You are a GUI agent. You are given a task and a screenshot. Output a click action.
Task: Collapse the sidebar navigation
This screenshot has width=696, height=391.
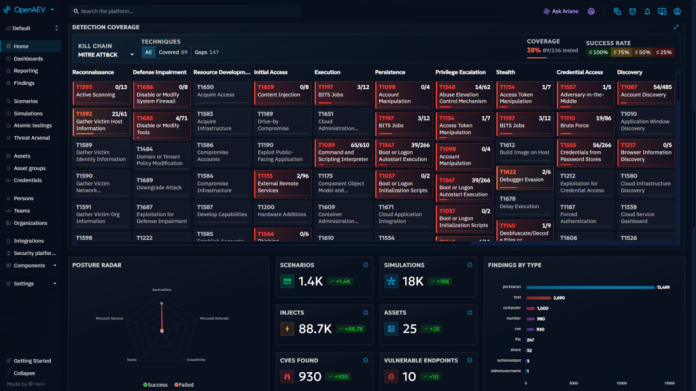pos(31,373)
